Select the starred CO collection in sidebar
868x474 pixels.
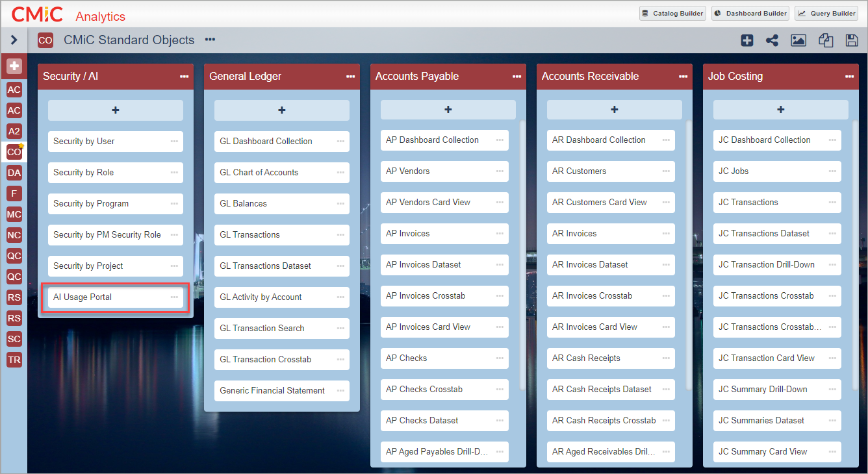pos(14,152)
